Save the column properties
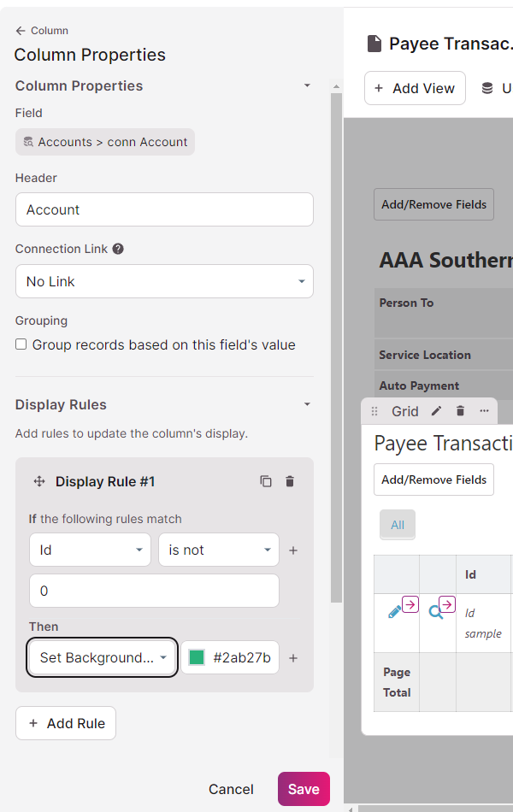Image resolution: width=513 pixels, height=812 pixels. click(304, 789)
